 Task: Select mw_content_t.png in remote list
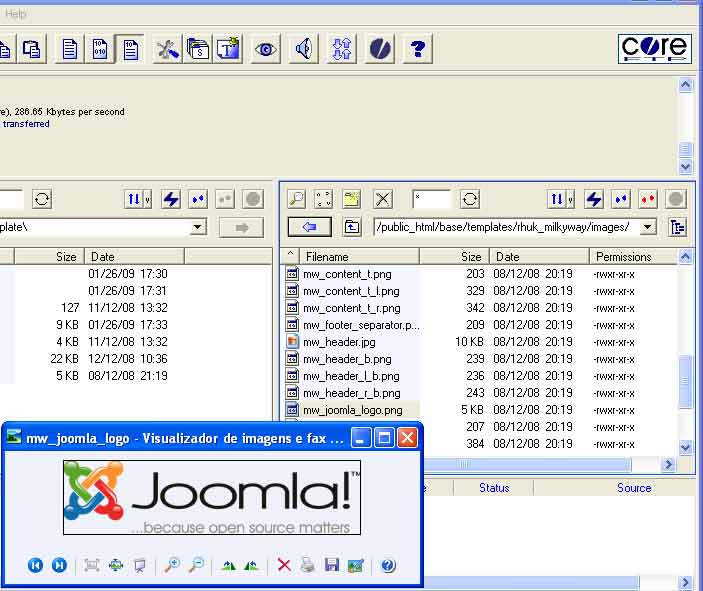347,274
